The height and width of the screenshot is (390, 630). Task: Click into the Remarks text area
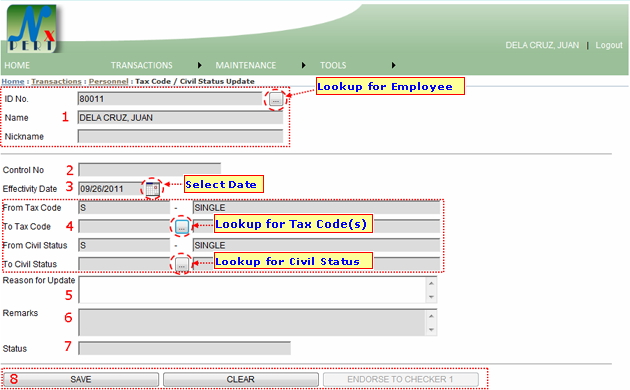pos(252,322)
